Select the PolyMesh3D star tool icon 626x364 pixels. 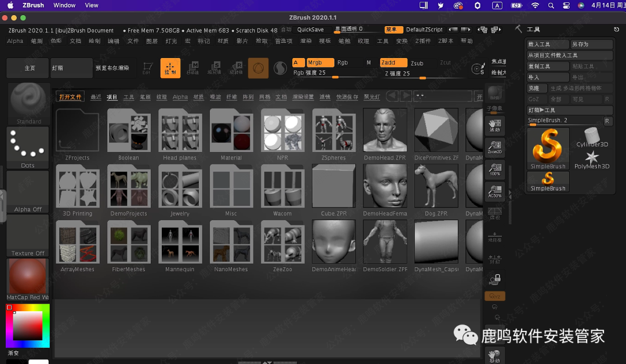[592, 159]
